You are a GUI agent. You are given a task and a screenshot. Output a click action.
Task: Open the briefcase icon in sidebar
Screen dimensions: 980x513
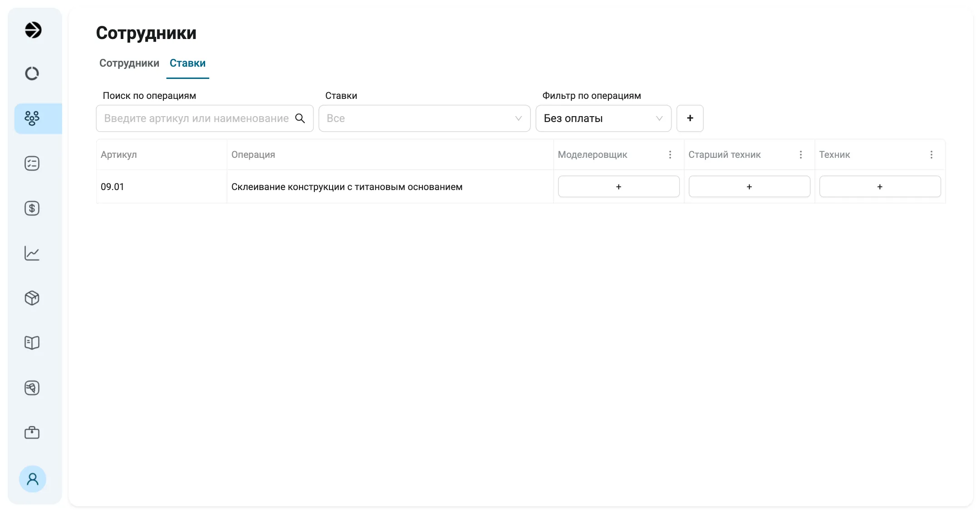point(32,433)
